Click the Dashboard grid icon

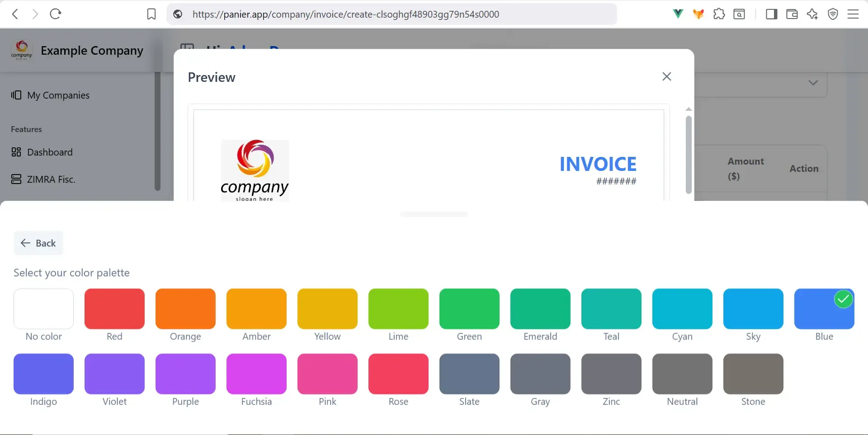16,152
